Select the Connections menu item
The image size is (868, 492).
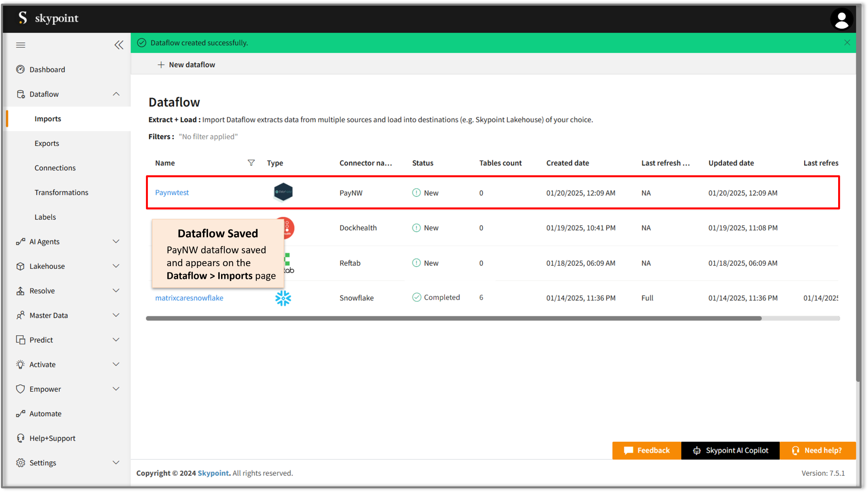click(x=56, y=167)
